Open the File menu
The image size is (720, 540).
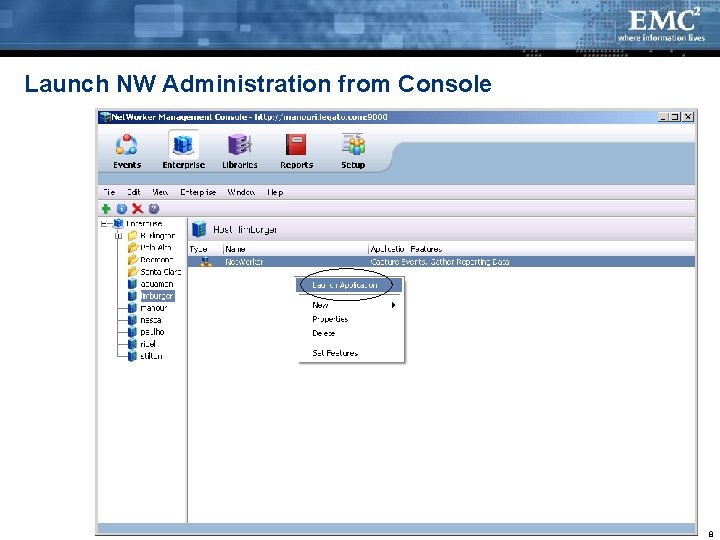click(x=109, y=192)
